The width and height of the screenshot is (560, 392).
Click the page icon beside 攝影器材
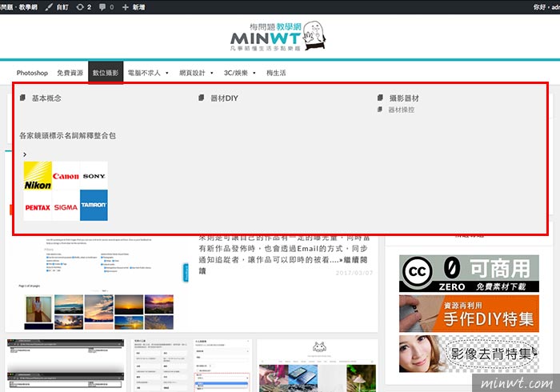click(380, 98)
